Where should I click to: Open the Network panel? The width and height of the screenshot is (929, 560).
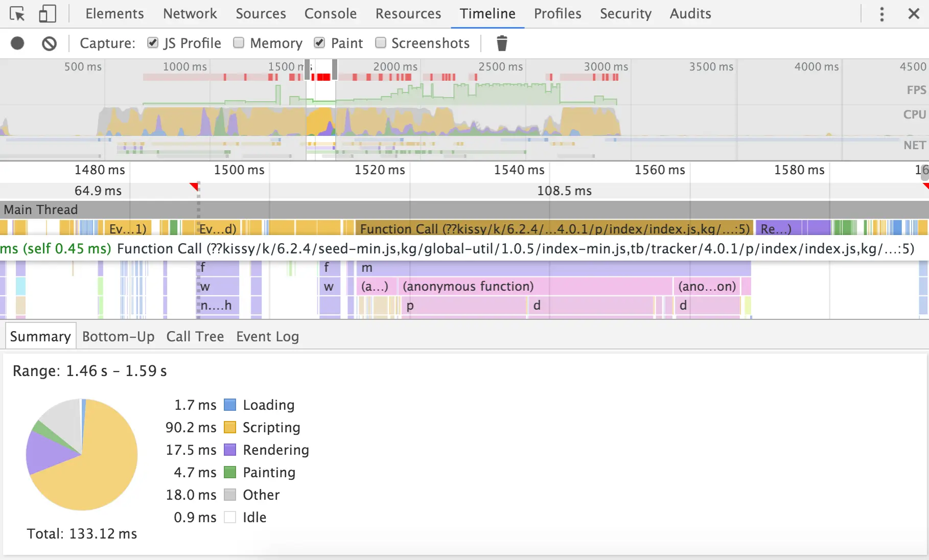click(190, 14)
